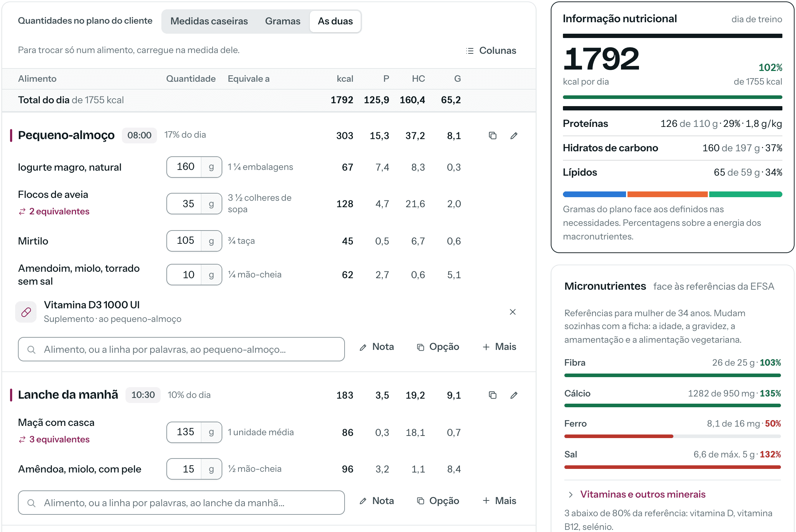Copy the Lanche da manhã meal
Image resolution: width=796 pixels, height=532 pixels.
point(493,395)
